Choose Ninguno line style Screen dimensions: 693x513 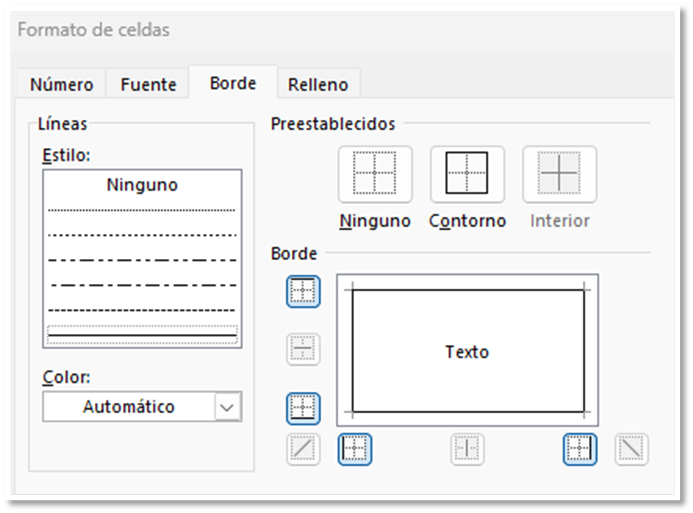point(141,185)
